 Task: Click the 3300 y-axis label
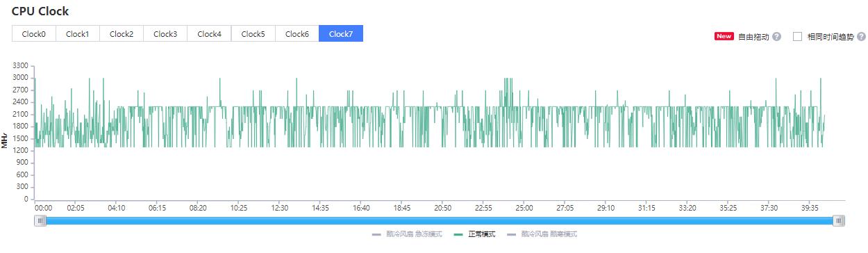(21, 65)
